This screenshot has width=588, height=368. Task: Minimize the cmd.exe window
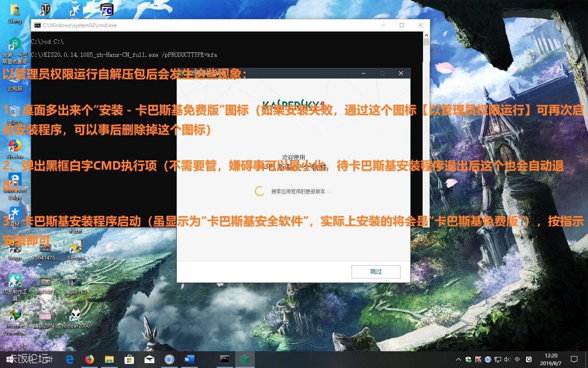pyautogui.click(x=383, y=25)
